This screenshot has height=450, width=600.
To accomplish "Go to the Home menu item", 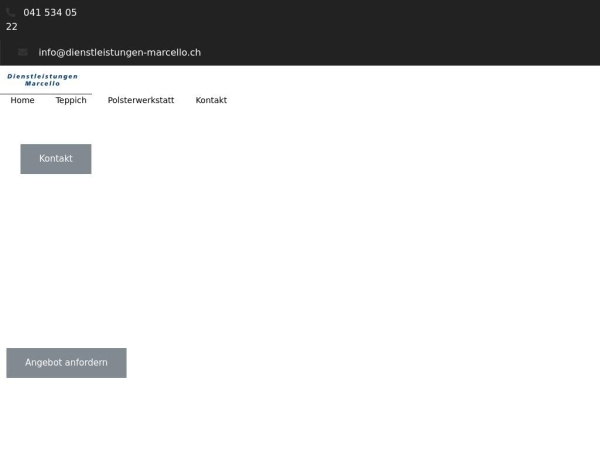I will pos(22,100).
